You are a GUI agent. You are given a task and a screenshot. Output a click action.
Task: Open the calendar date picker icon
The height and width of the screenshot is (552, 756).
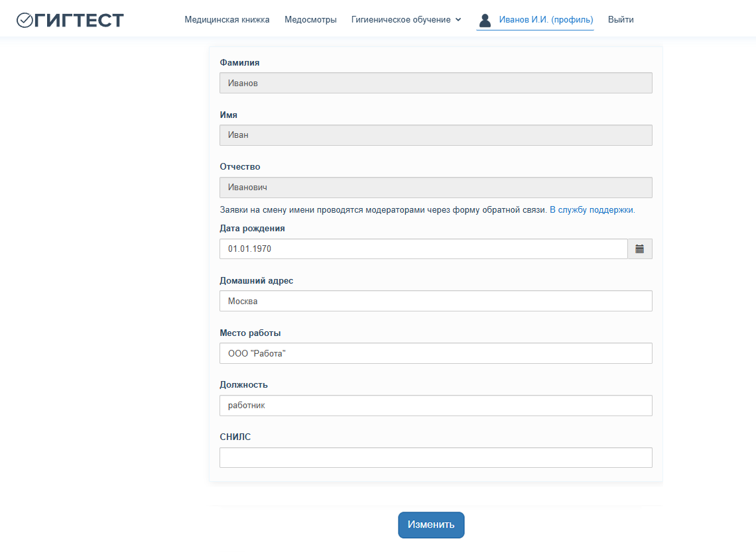[x=639, y=249]
